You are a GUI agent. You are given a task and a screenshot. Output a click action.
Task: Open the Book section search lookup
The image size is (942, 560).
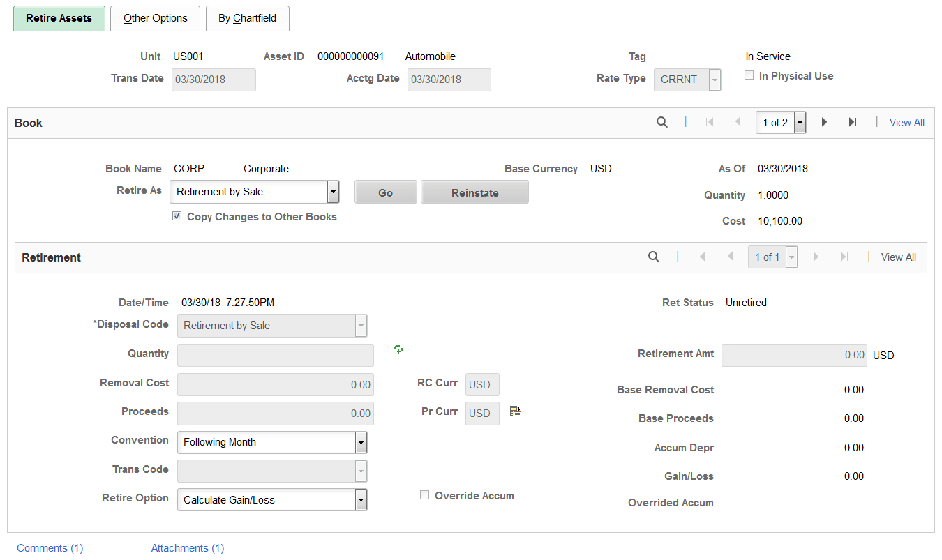661,122
